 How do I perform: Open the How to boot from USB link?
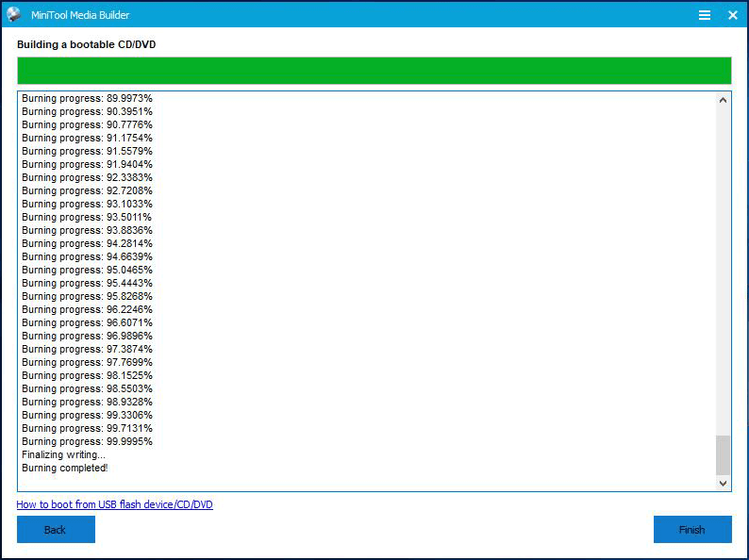click(114, 504)
